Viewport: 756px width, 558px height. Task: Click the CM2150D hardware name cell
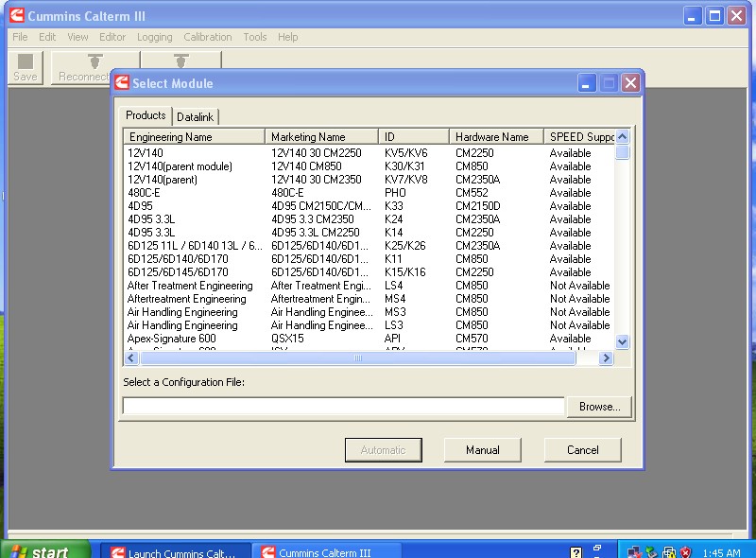[478, 206]
